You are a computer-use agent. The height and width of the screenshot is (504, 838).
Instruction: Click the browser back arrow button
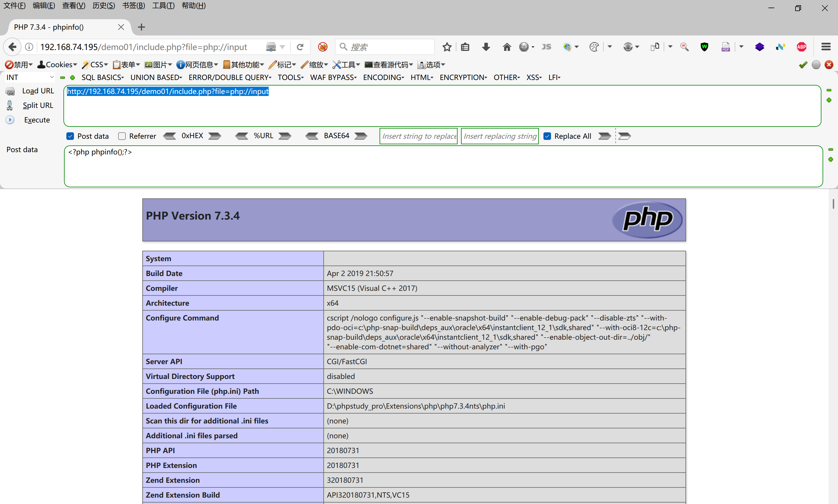[13, 47]
